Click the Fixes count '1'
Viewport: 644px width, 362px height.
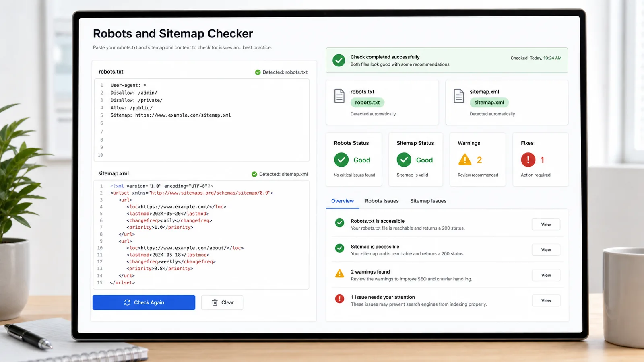click(542, 160)
